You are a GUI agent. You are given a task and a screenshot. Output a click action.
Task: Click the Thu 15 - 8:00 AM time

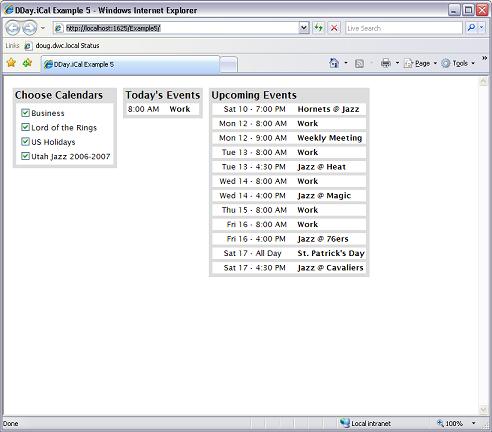254,210
